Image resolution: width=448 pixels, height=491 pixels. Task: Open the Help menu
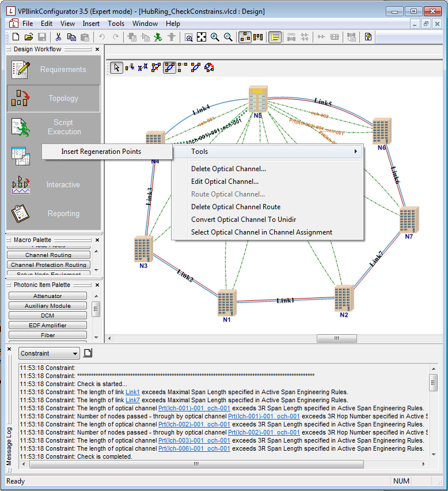pyautogui.click(x=173, y=24)
